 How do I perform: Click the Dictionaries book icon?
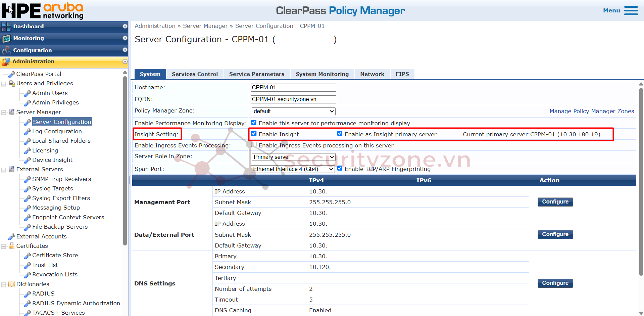[x=12, y=284]
